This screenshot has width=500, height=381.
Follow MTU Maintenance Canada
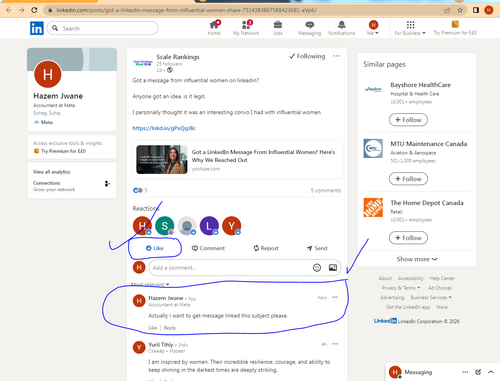408,179
